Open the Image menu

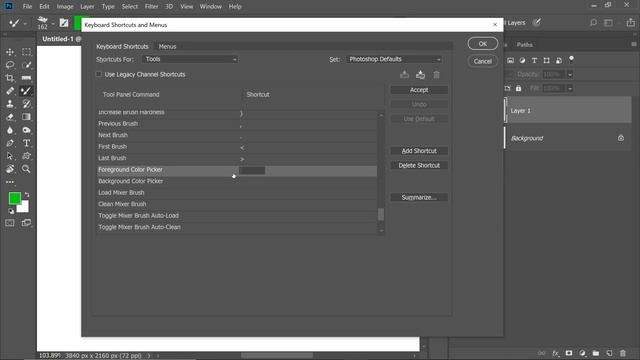pos(65,7)
